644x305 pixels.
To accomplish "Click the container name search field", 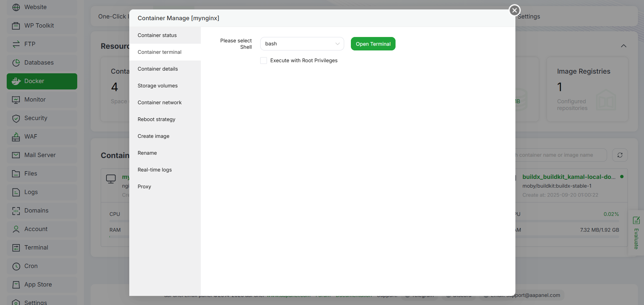I will pos(561,155).
